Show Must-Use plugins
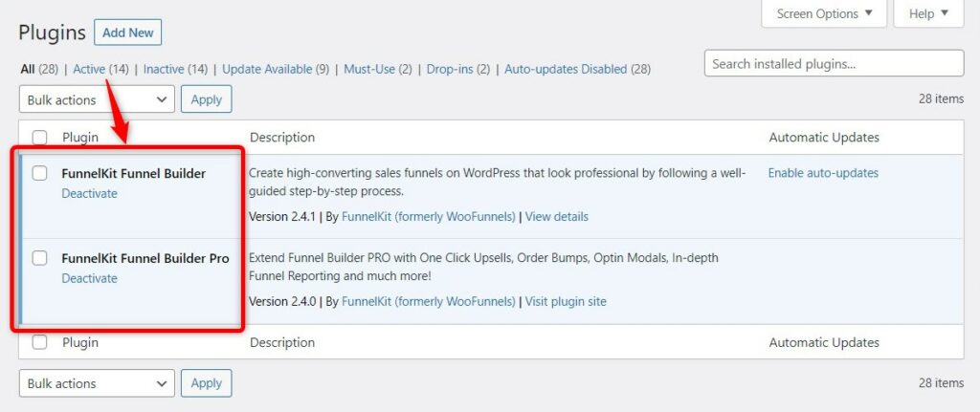The width and height of the screenshot is (980, 412). coord(369,69)
